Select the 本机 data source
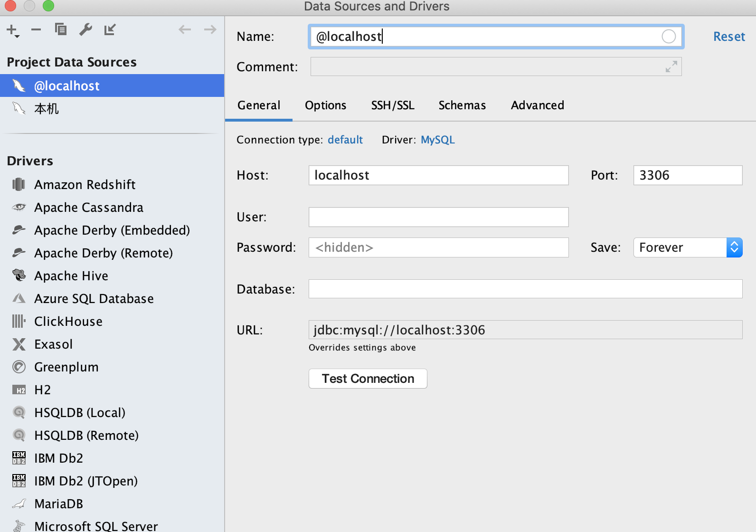Viewport: 756px width, 532px height. tap(112, 108)
